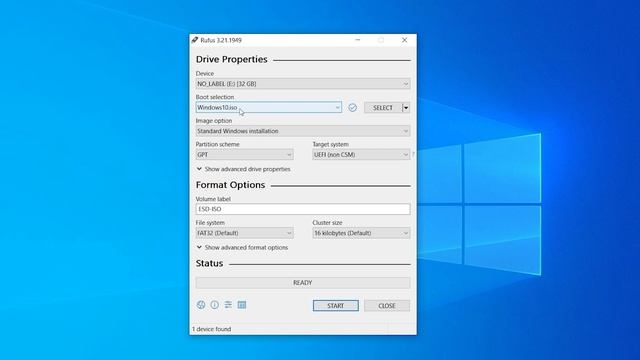This screenshot has width=640, height=360.
Task: Open the SELECT button split arrow
Action: [406, 108]
